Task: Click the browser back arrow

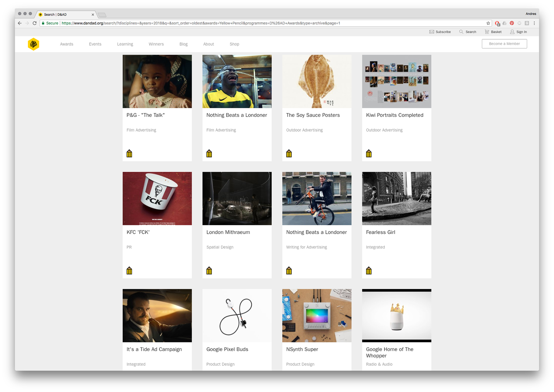Action: coord(20,23)
